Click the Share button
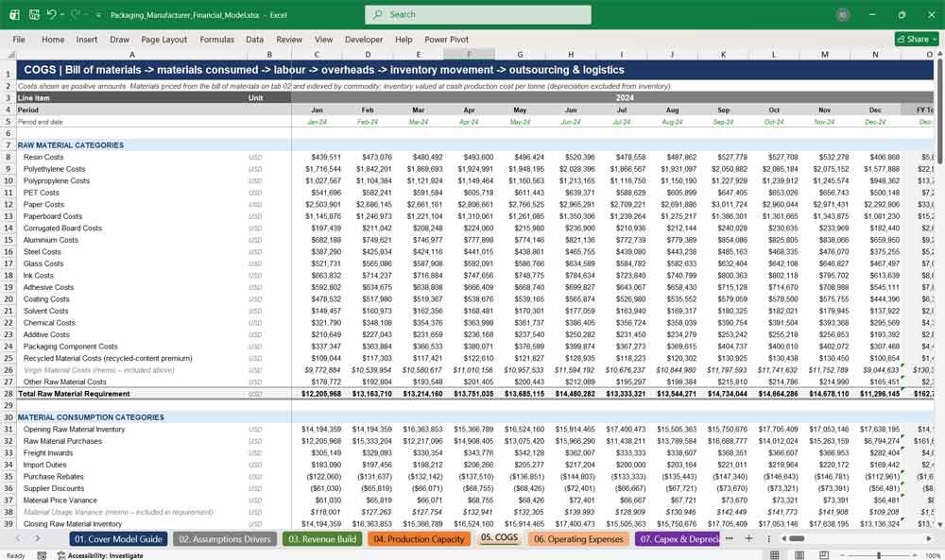 pos(917,39)
